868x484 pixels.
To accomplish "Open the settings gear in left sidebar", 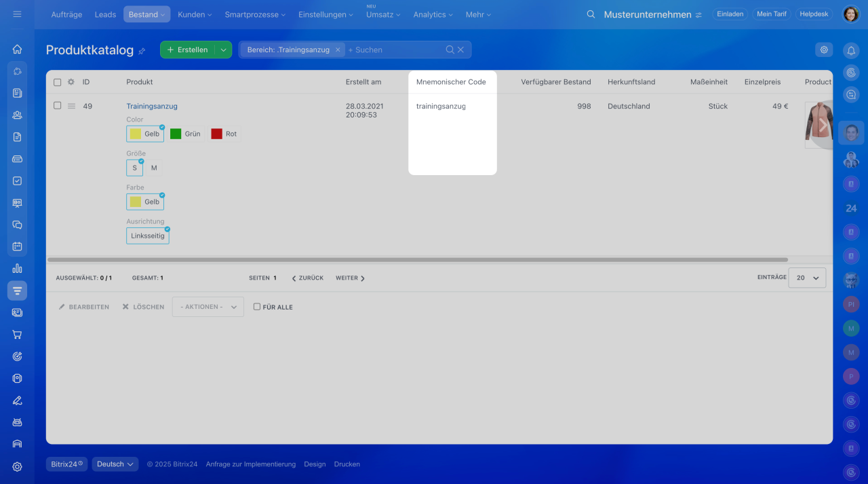I will click(17, 466).
